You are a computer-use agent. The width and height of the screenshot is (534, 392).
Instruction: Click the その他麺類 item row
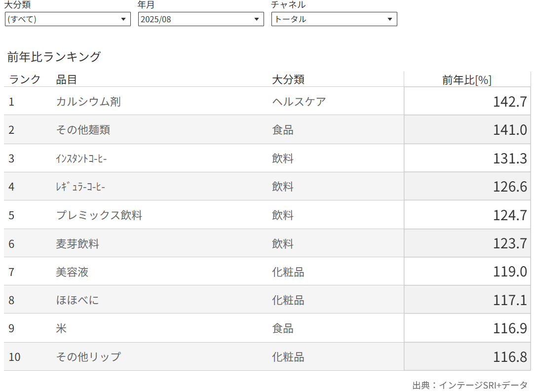click(83, 130)
